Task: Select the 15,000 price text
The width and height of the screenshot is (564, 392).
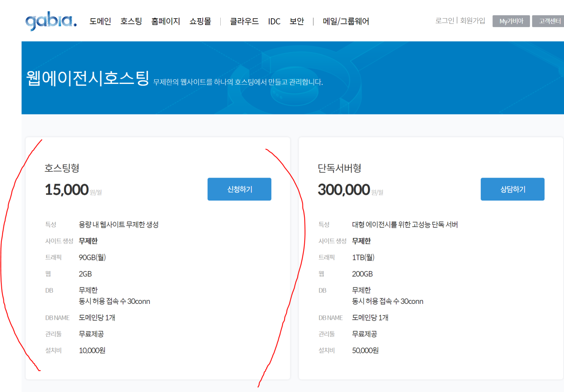Action: click(x=67, y=190)
